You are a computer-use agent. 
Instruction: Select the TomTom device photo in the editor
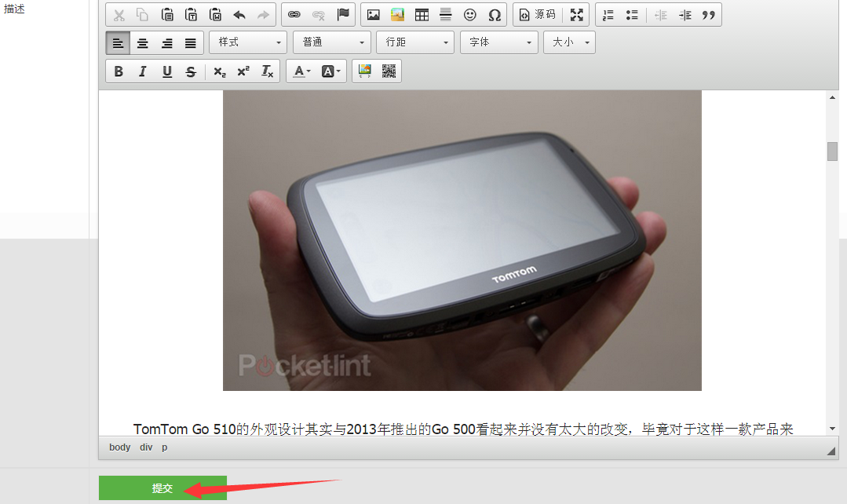[x=462, y=240]
